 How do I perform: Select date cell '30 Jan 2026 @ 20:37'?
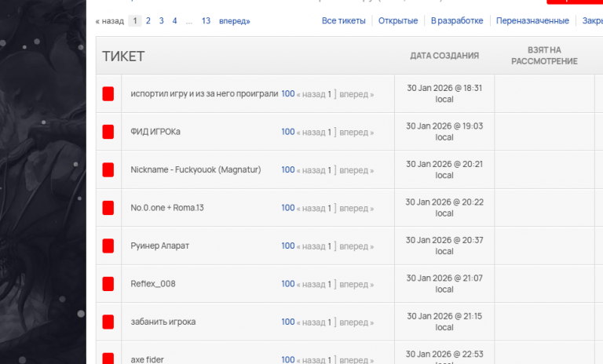444,246
